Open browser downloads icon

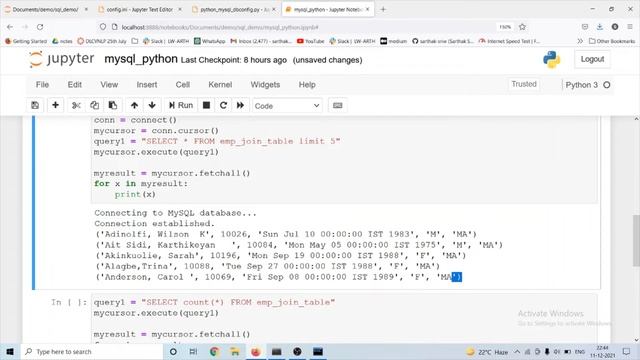click(600, 27)
